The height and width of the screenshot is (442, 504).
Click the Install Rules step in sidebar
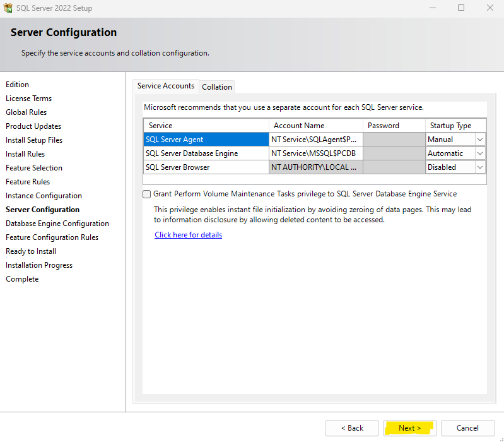(25, 154)
